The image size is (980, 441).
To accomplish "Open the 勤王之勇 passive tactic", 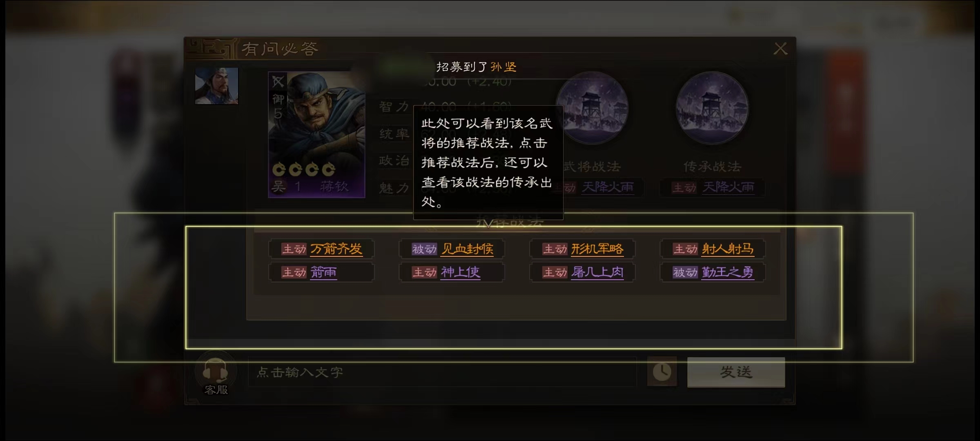I will [x=728, y=272].
